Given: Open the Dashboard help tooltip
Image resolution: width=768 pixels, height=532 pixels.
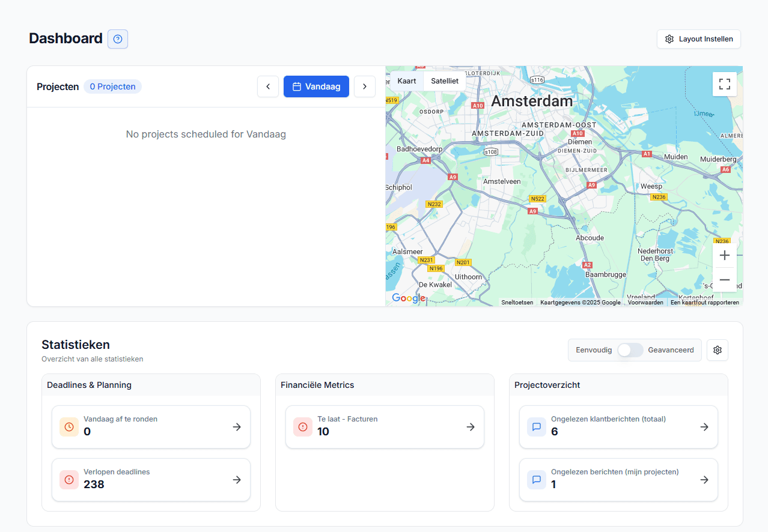Looking at the screenshot, I should click(x=117, y=38).
